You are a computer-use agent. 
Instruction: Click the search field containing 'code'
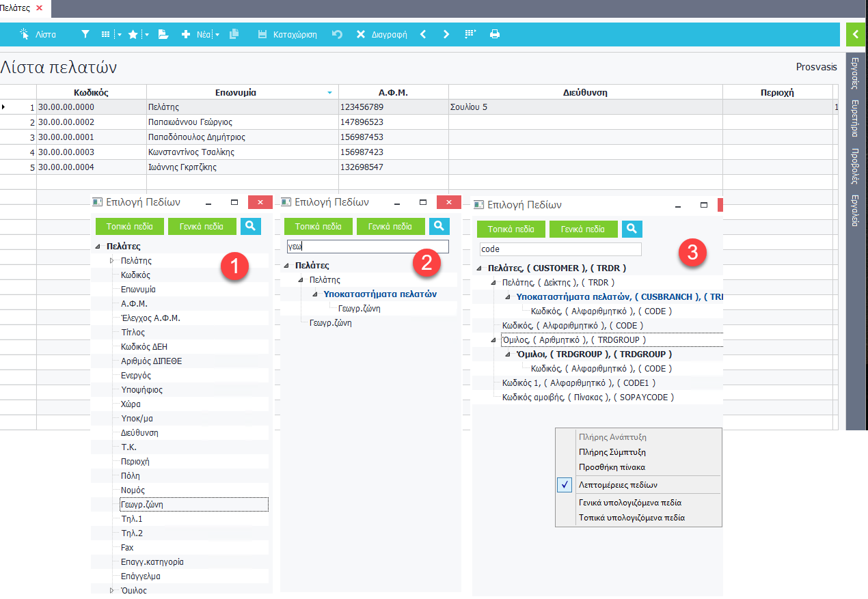[x=560, y=249]
